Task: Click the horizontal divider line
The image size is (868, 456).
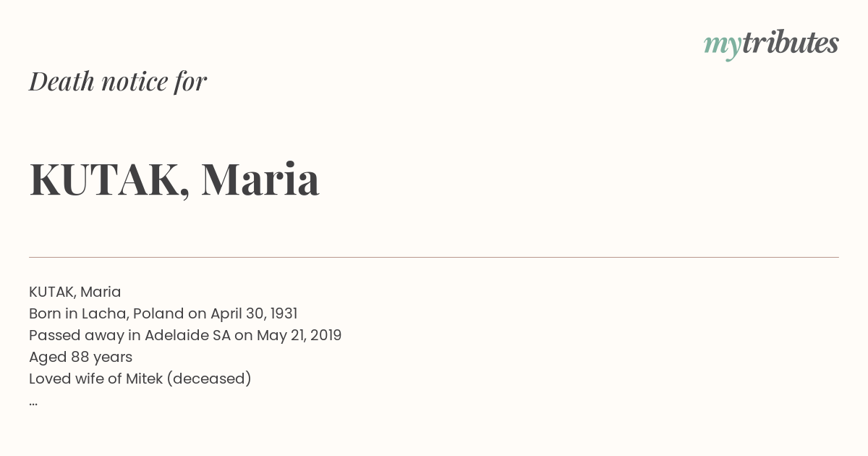Action: pyautogui.click(x=434, y=257)
